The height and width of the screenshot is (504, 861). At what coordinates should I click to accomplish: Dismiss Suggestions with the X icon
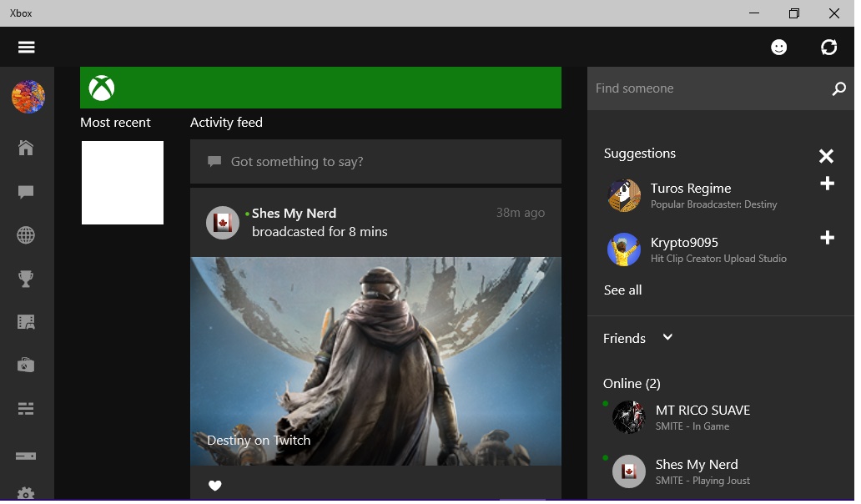tap(826, 156)
